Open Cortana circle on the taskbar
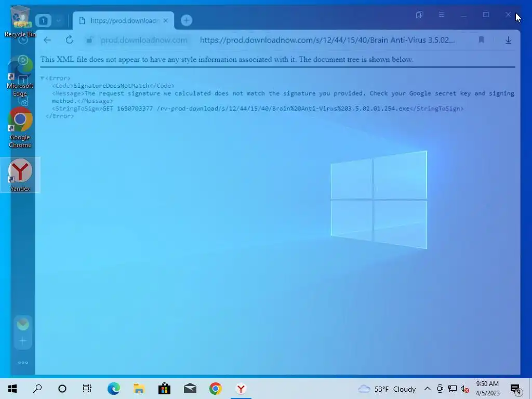Image resolution: width=532 pixels, height=399 pixels. [62, 389]
